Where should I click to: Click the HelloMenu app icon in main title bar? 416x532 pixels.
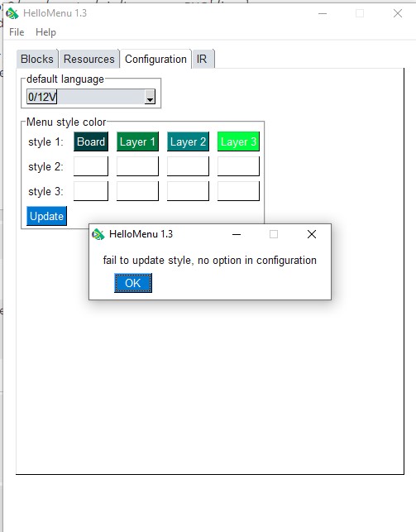12,13
